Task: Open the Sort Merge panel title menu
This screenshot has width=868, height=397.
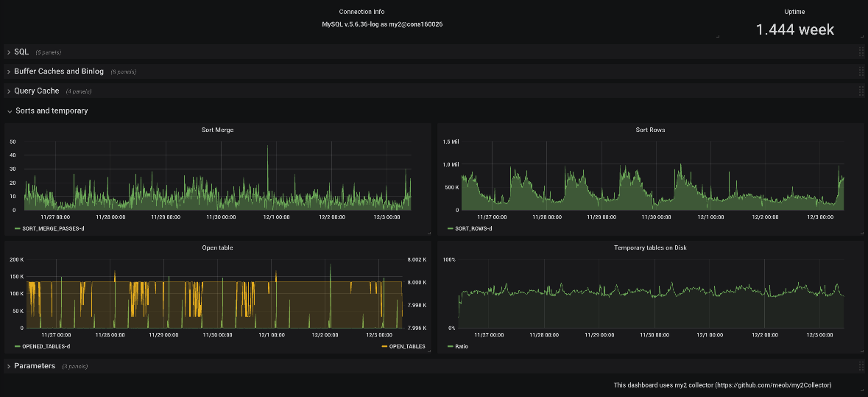Action: coord(218,130)
